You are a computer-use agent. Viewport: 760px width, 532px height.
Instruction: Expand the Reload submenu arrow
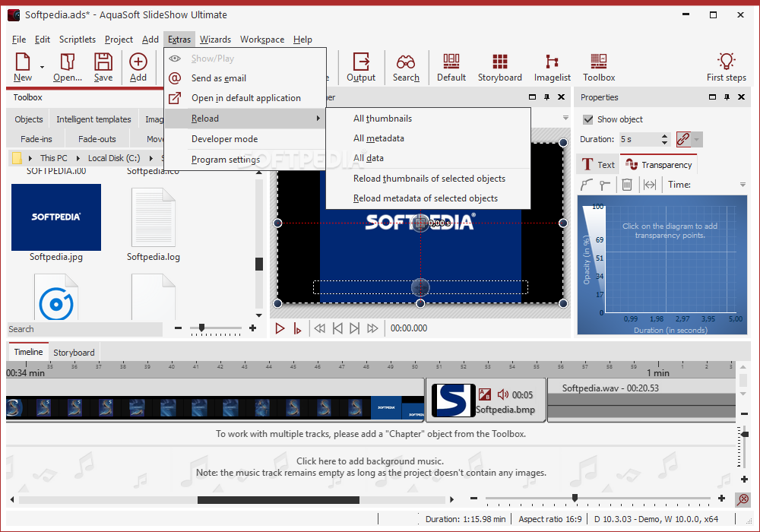tap(318, 119)
